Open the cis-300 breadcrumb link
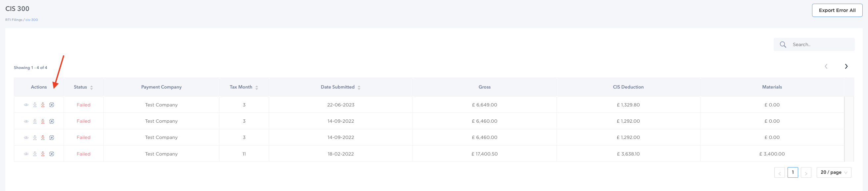Image resolution: width=868 pixels, height=191 pixels. pyautogui.click(x=32, y=20)
